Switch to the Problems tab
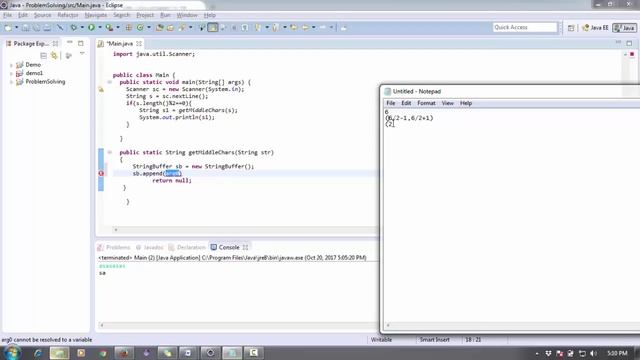640x360 pixels. pyautogui.click(x=114, y=247)
